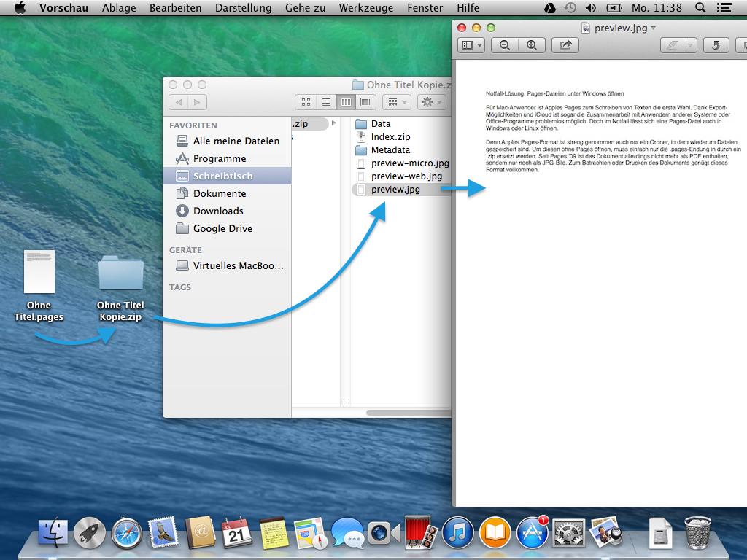This screenshot has width=747, height=560.
Task: Open Finder's arrange items dropdown
Action: coord(397,102)
